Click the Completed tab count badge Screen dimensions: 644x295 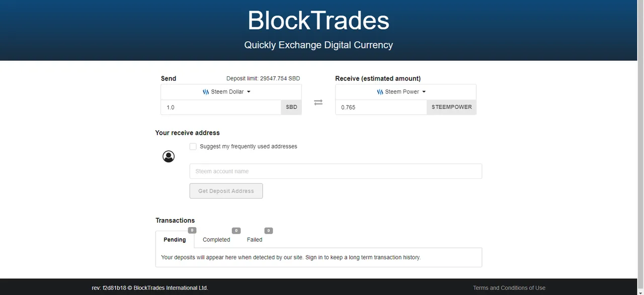[236, 231]
